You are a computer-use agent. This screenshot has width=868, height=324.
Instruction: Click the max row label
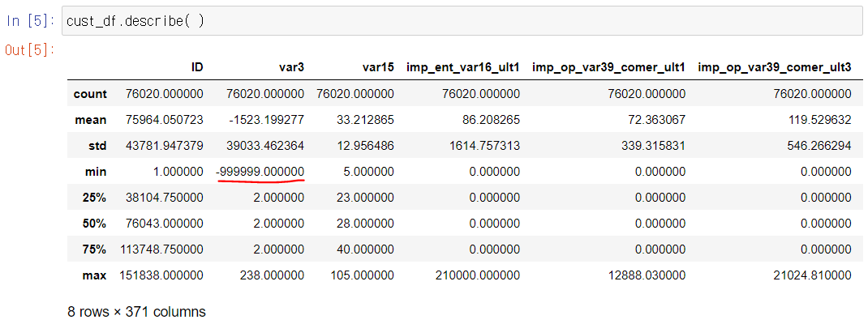tap(96, 276)
